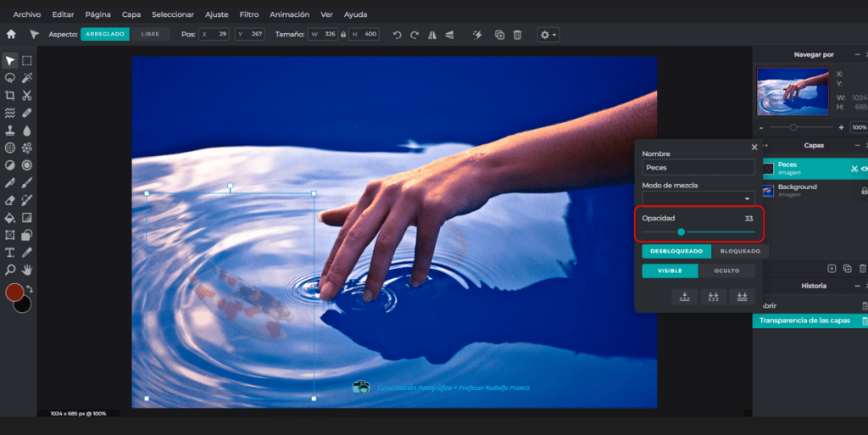Screen dimensions: 868x435
Task: Select the Eraser tool
Action: pos(10,201)
